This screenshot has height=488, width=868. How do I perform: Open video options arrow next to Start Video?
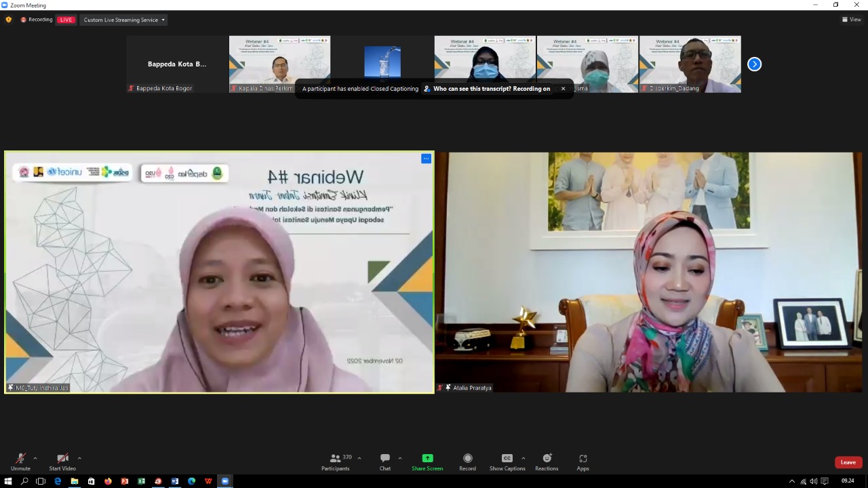pyautogui.click(x=79, y=458)
